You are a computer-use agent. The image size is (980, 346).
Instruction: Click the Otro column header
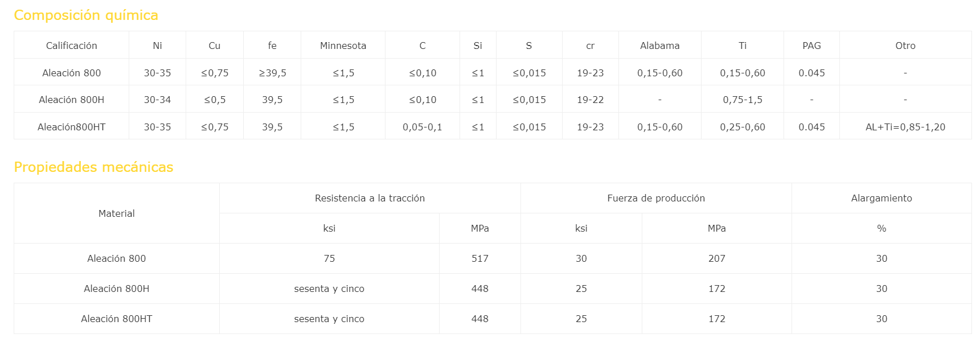point(905,46)
